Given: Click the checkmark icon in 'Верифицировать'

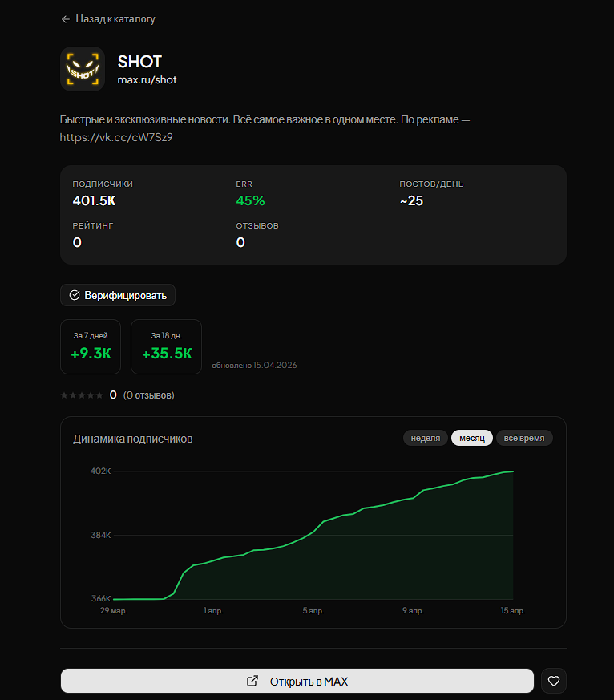Looking at the screenshot, I should click(x=75, y=295).
